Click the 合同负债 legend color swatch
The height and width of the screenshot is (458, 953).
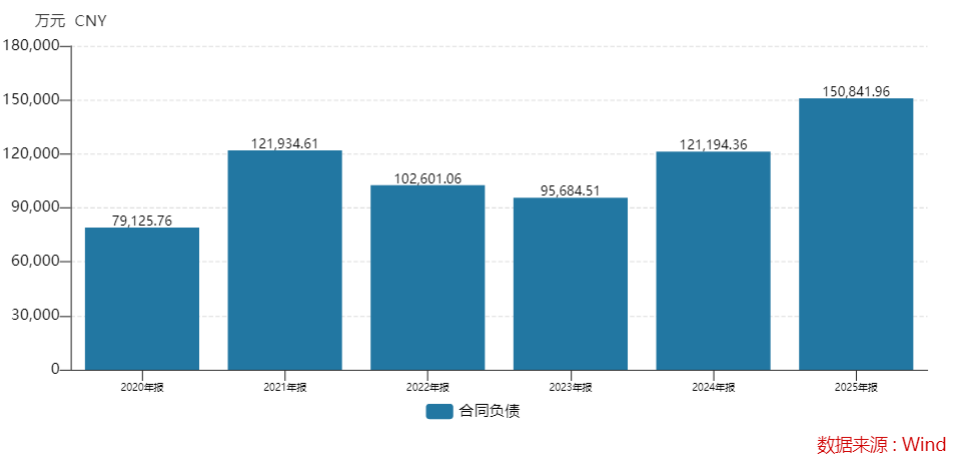point(439,411)
